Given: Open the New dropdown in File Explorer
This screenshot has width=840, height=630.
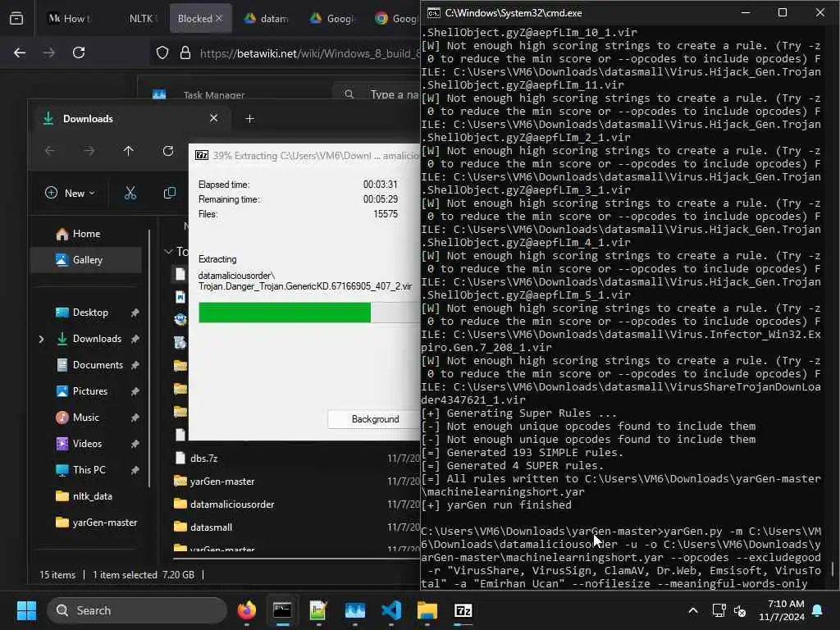Looking at the screenshot, I should [x=71, y=193].
